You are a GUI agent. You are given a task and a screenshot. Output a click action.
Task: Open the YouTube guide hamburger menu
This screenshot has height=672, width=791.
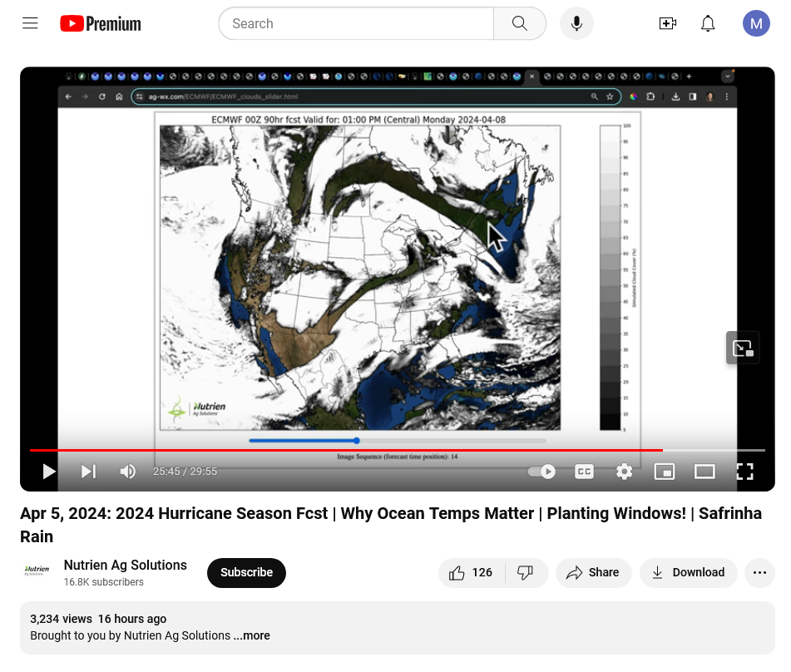point(30,23)
